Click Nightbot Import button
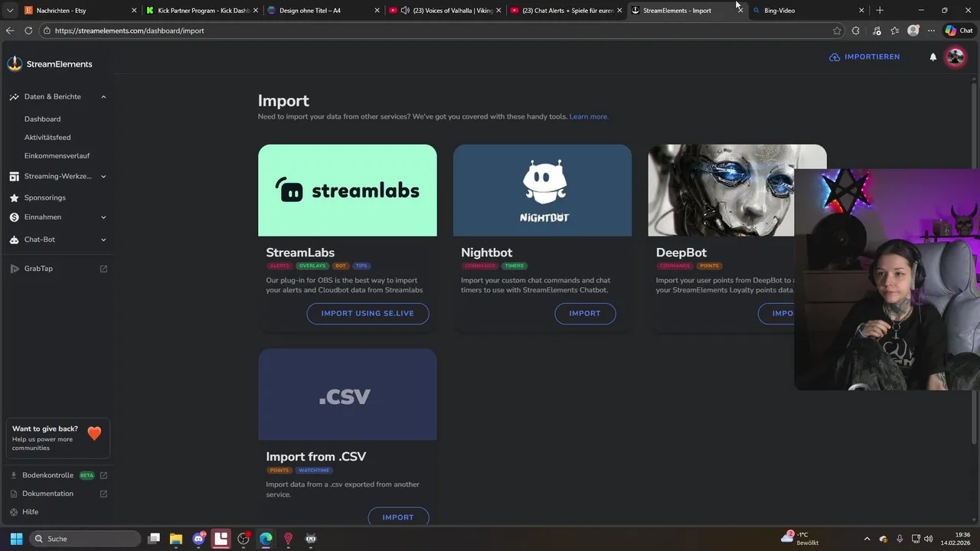Image resolution: width=980 pixels, height=551 pixels. click(585, 314)
